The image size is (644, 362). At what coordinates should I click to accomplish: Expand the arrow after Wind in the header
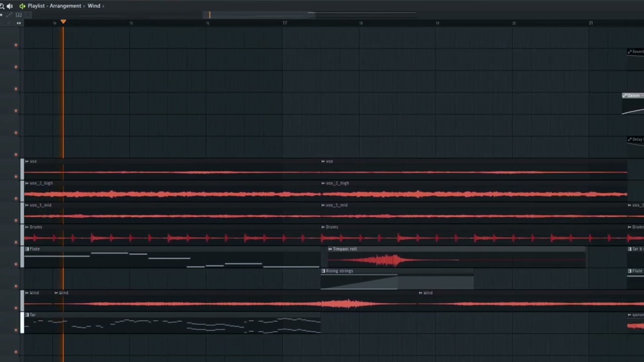[103, 6]
